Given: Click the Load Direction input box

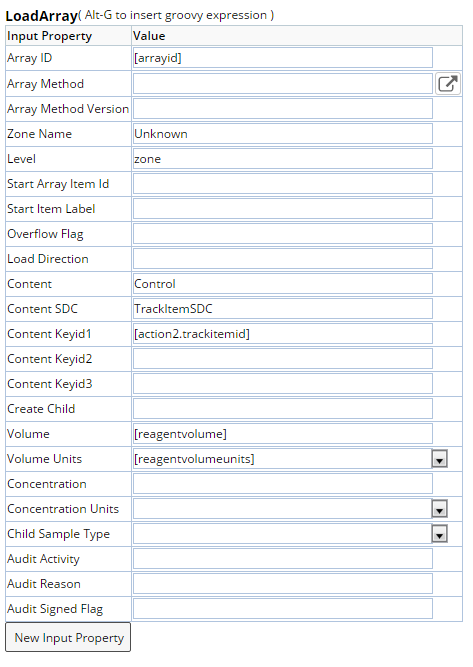Looking at the screenshot, I should coord(283,259).
